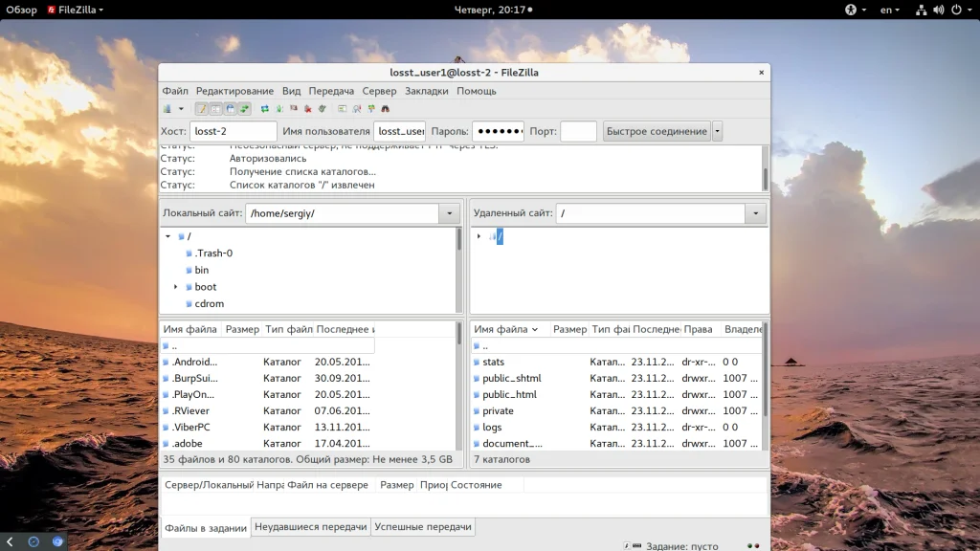Screen dimensions: 980x551
Task: Click the disconnect from server icon
Action: (308, 109)
